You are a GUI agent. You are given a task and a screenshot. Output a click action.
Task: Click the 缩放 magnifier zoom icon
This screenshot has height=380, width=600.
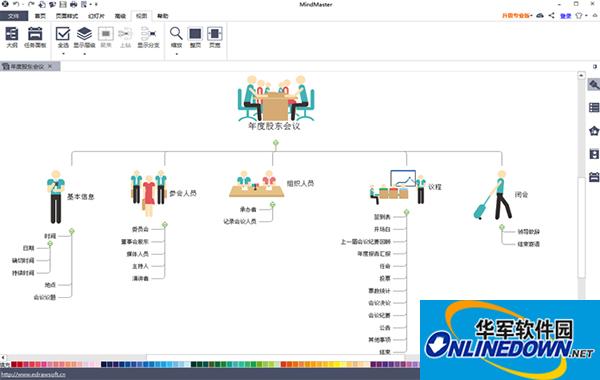tap(176, 34)
